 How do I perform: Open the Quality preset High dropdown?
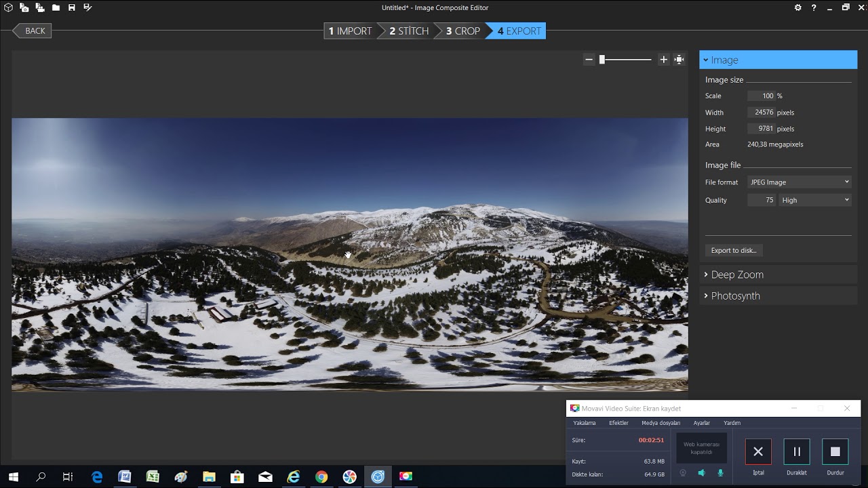(815, 200)
